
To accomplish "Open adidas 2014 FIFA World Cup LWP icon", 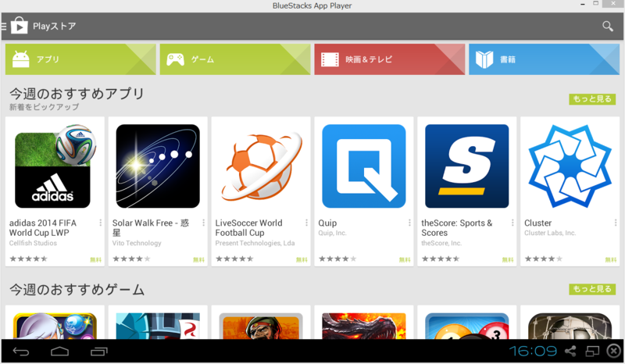I will (x=55, y=166).
